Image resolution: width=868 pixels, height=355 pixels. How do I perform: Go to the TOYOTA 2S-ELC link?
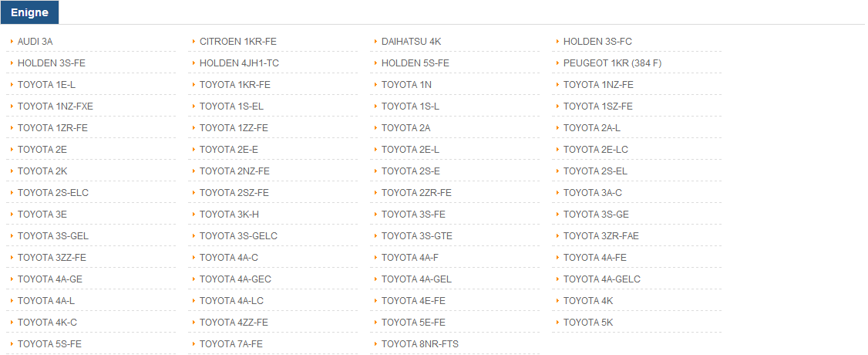pyautogui.click(x=53, y=193)
